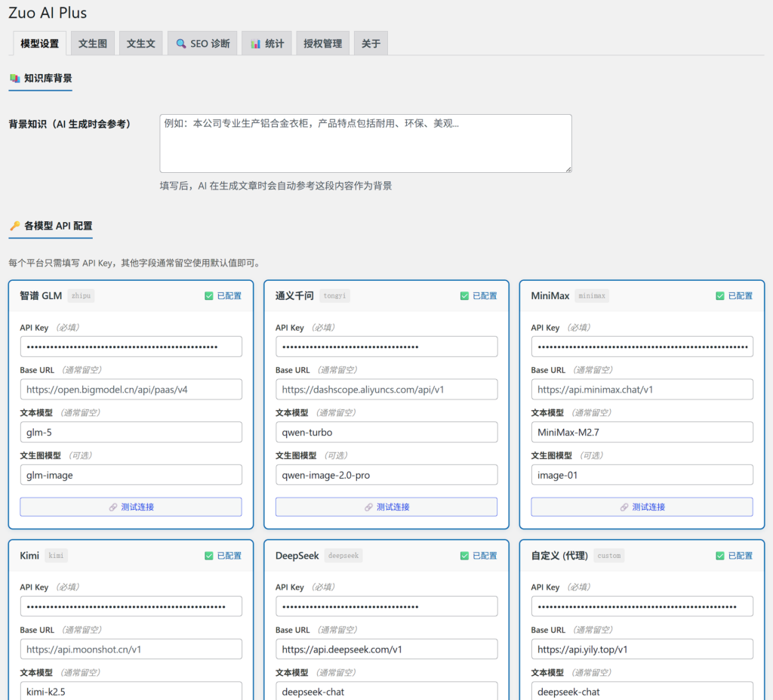Click the 已配置 checkmark on Kimi card

point(209,556)
